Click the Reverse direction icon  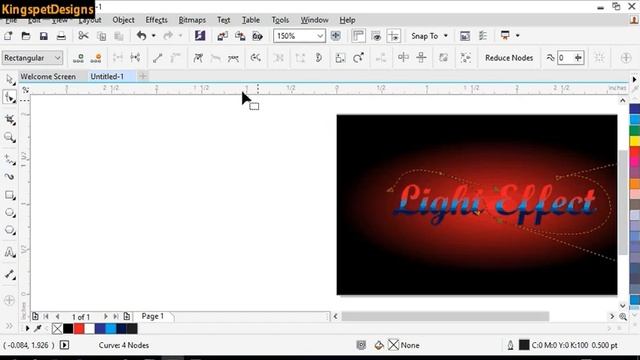click(x=256, y=58)
